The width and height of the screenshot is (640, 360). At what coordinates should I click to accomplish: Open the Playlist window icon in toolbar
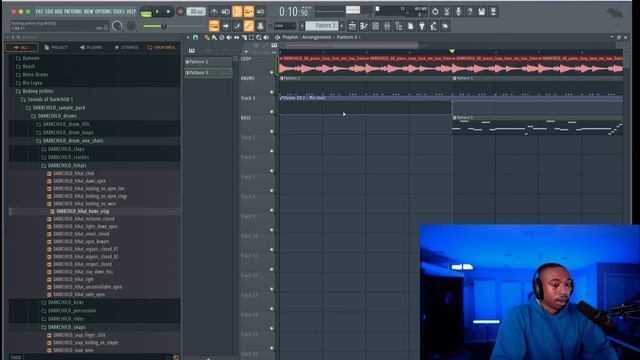point(352,26)
